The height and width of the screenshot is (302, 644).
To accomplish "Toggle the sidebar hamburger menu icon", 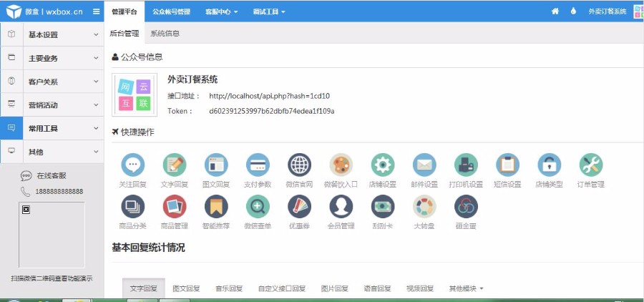I will pyautogui.click(x=96, y=11).
